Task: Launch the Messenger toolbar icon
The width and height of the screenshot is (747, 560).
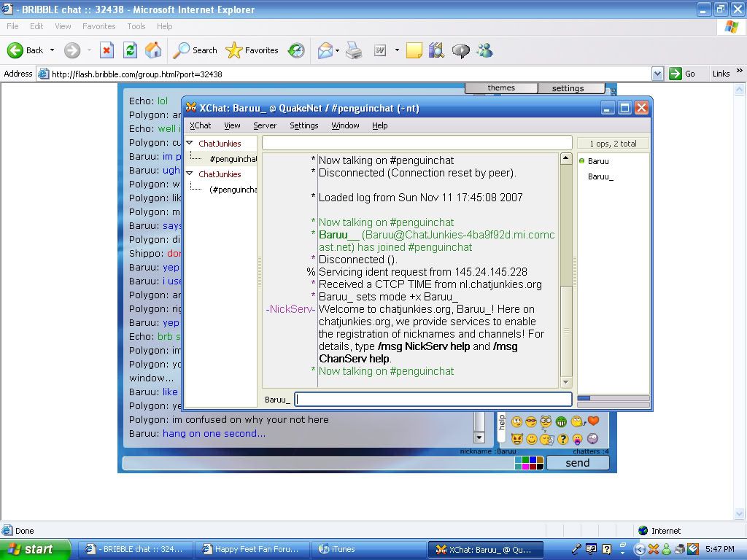Action: (x=484, y=50)
